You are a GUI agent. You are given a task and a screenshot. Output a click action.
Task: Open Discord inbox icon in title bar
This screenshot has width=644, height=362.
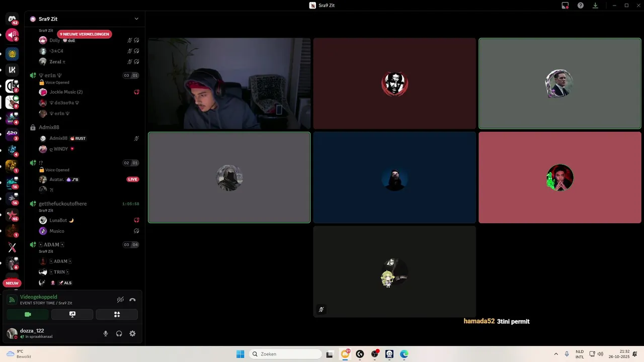pyautogui.click(x=565, y=6)
